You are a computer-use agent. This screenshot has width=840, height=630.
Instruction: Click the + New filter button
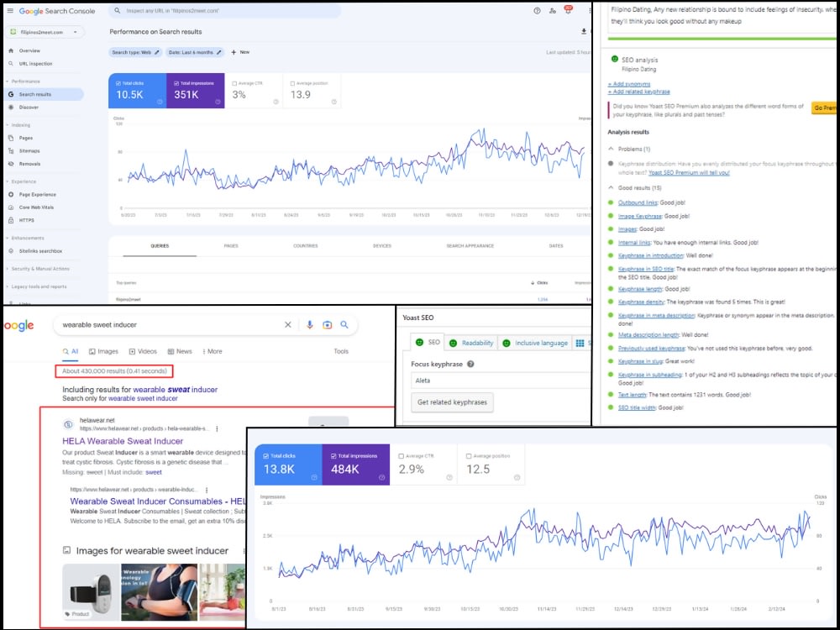click(240, 52)
